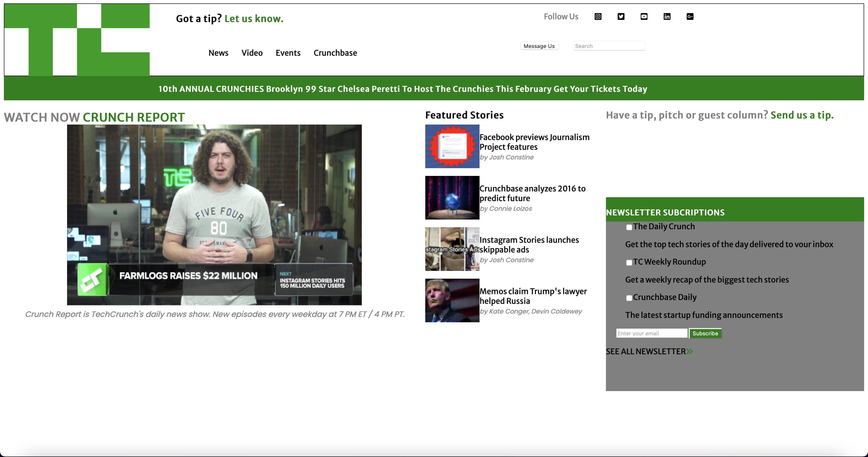
Task: Open the Events navigation item
Action: pyautogui.click(x=288, y=53)
